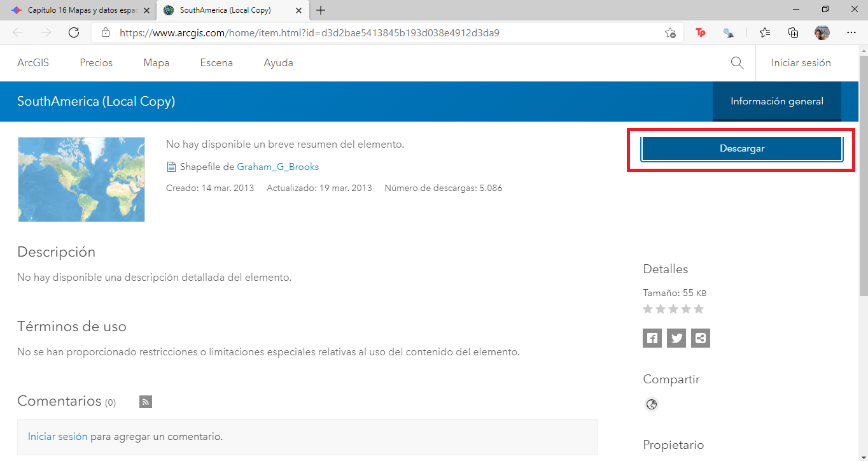Click the SouthAmerica map thumbnail
Screen dimensions: 868x461
(81, 180)
